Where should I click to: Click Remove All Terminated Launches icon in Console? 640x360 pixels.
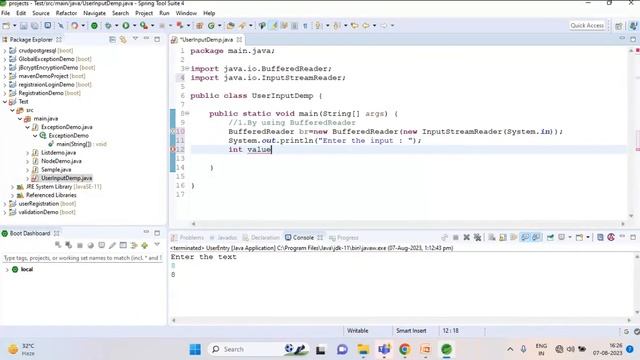click(x=477, y=237)
